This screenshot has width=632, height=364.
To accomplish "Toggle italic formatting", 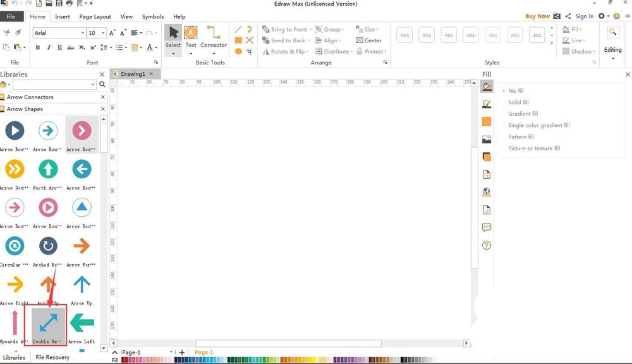I will coord(49,47).
